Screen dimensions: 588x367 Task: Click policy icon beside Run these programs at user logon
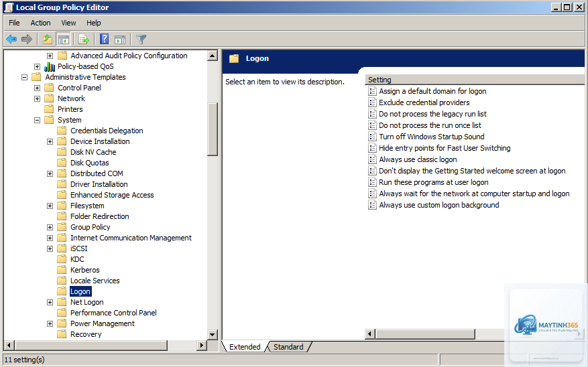[x=372, y=182]
